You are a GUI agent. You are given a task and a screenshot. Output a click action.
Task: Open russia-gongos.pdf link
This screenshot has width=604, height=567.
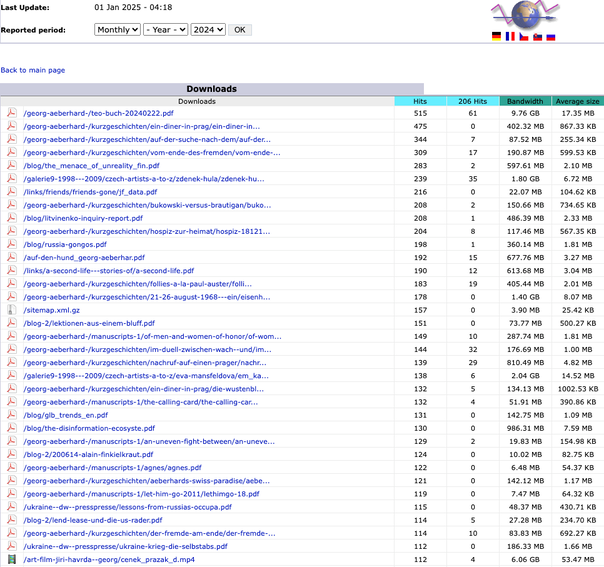65,244
